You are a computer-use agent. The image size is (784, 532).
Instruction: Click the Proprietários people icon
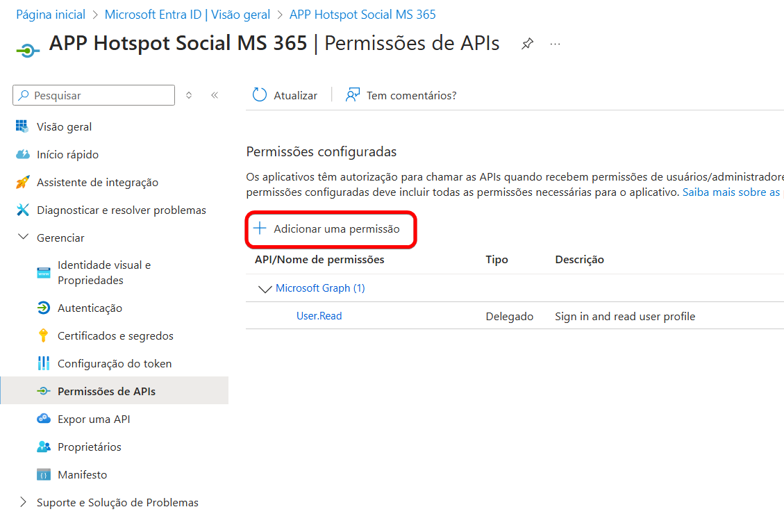[44, 447]
